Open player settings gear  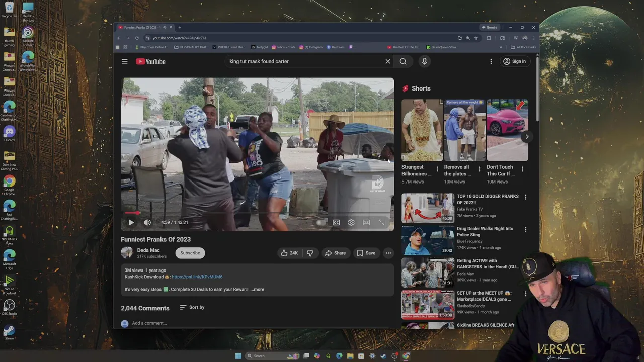[x=351, y=222]
